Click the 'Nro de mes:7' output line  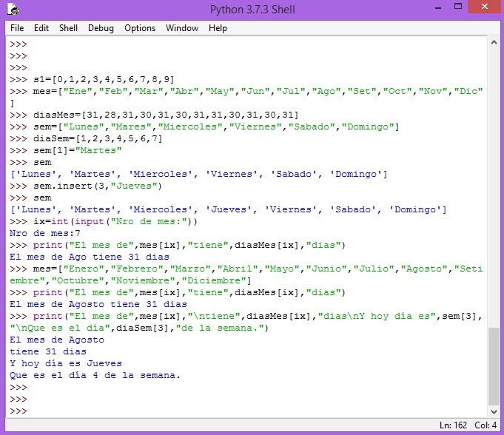click(45, 233)
